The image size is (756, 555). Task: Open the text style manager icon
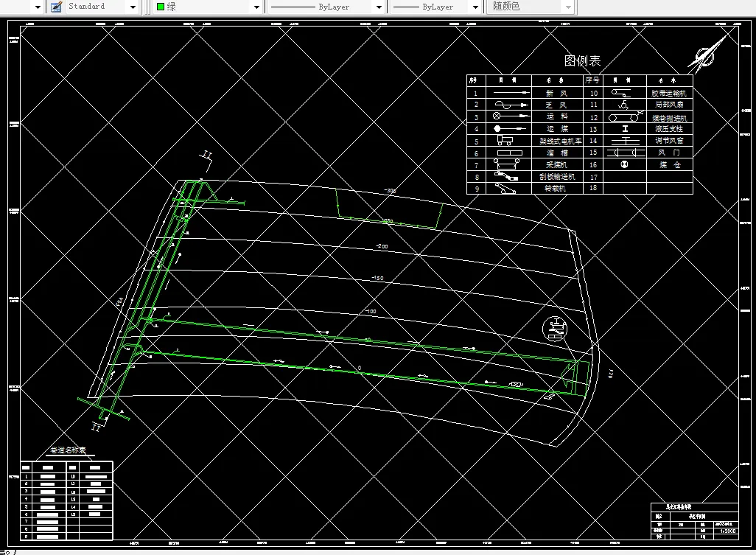57,7
